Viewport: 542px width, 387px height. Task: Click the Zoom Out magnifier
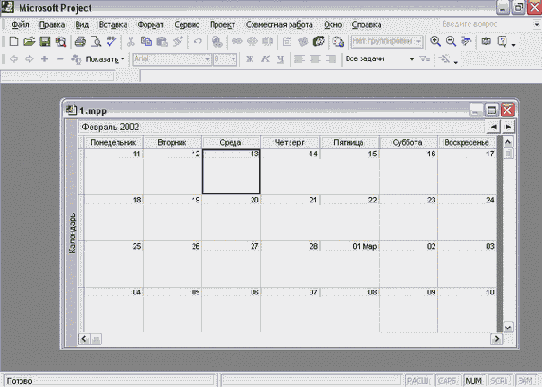tap(451, 42)
